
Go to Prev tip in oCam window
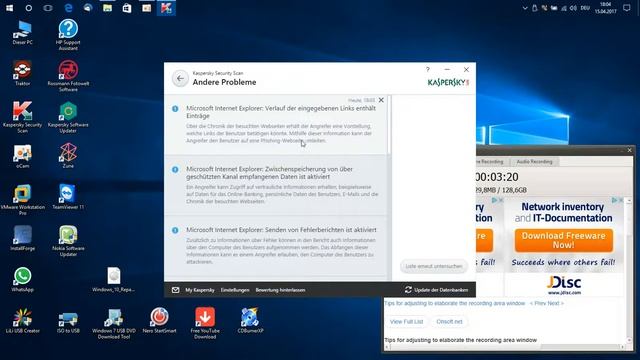538,303
